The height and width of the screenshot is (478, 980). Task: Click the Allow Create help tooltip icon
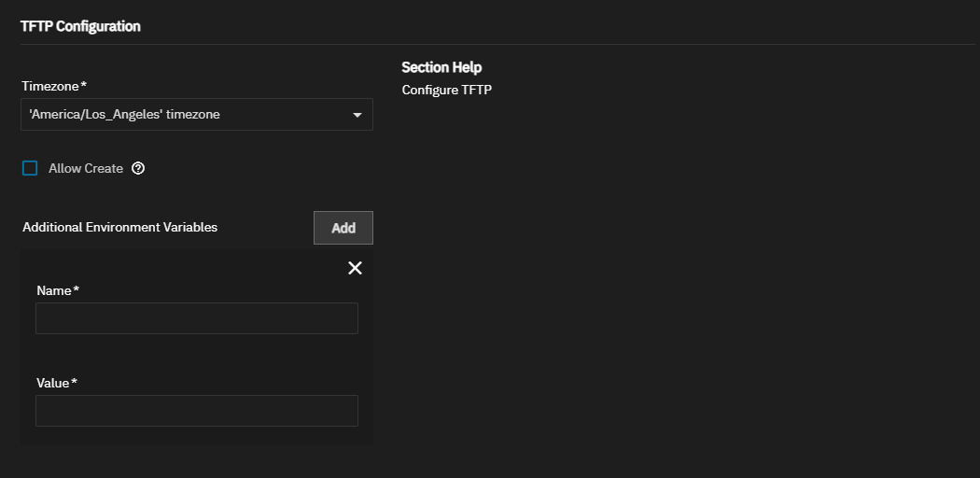coord(138,169)
